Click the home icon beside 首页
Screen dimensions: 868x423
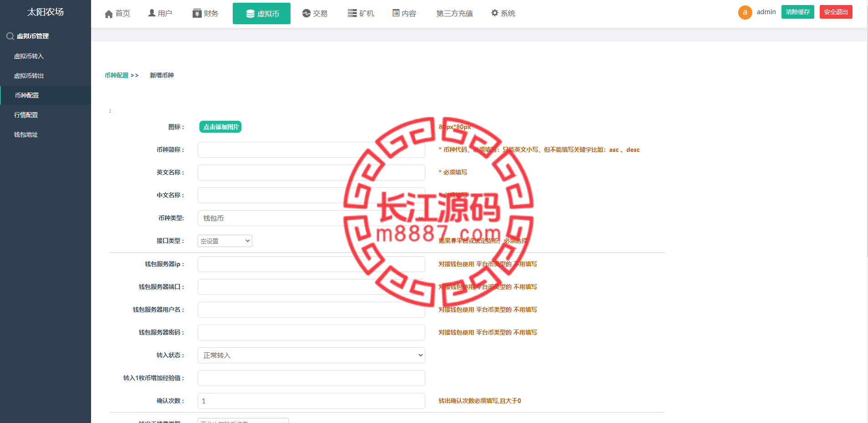pyautogui.click(x=109, y=14)
